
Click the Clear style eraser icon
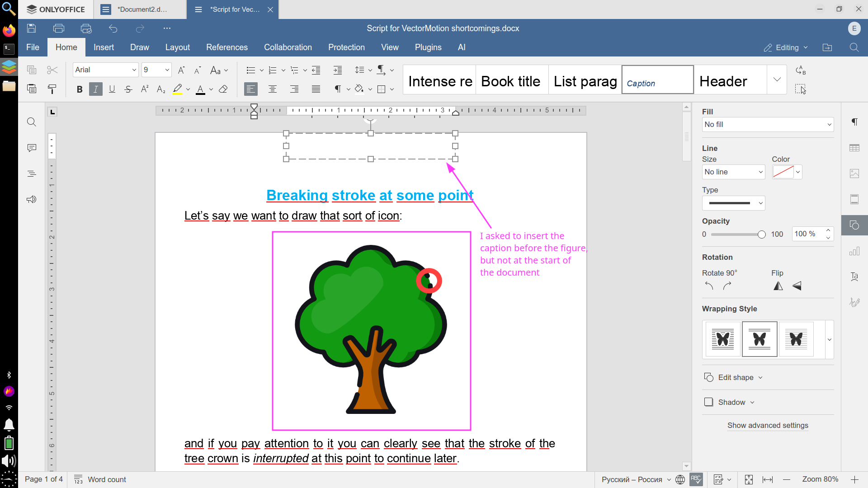(x=223, y=89)
